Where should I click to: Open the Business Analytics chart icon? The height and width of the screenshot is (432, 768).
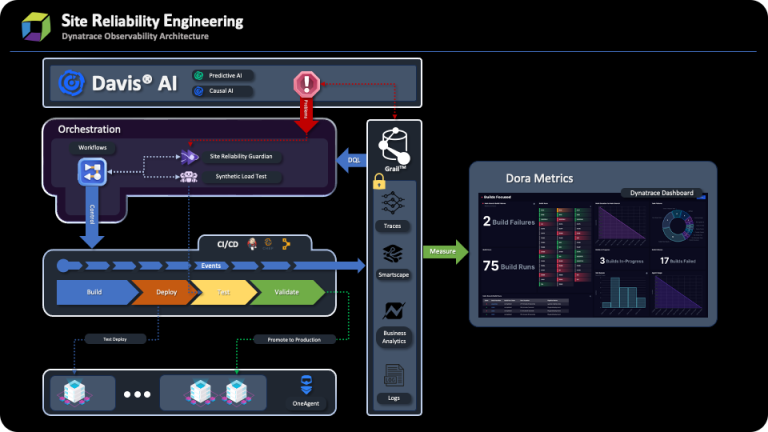coord(394,314)
